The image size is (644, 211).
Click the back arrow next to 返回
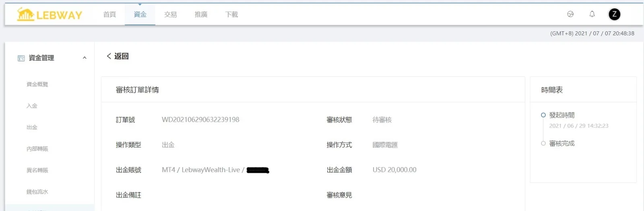pyautogui.click(x=109, y=56)
